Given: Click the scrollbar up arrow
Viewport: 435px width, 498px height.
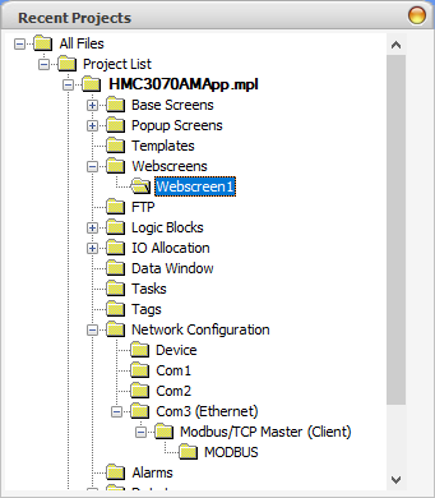Looking at the screenshot, I should (x=396, y=45).
